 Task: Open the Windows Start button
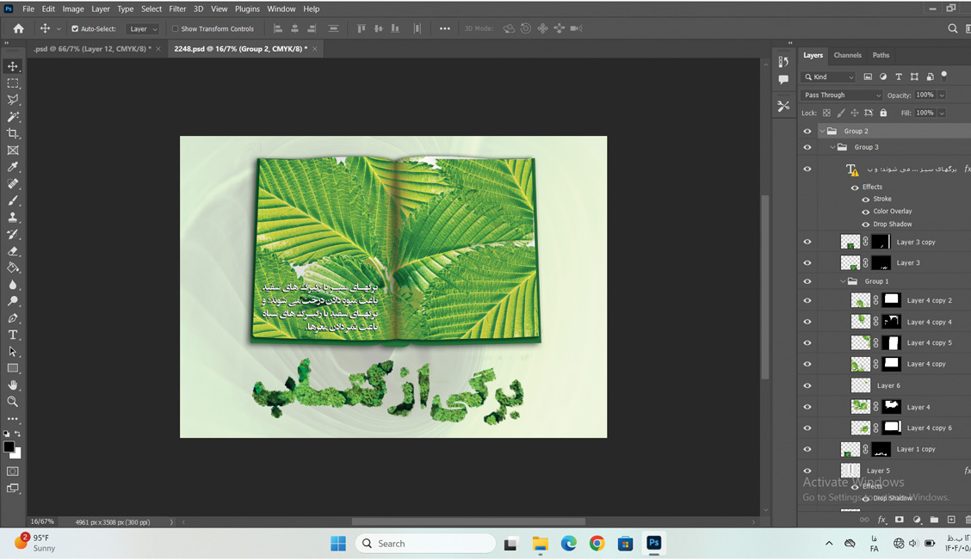coord(338,544)
